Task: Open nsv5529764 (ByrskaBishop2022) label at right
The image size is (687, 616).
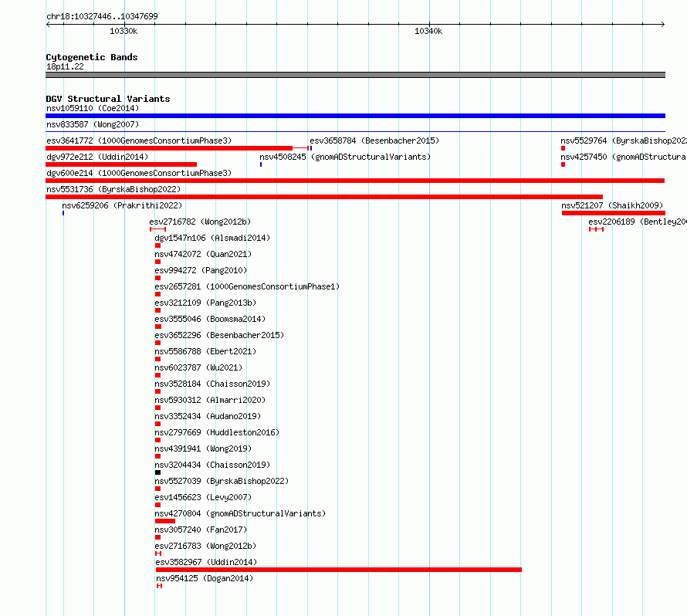Action: point(624,140)
